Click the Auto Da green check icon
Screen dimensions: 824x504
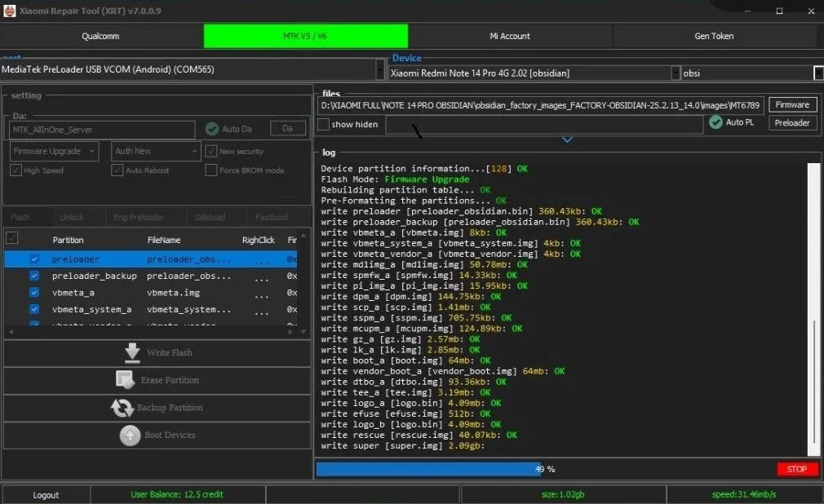pos(212,129)
